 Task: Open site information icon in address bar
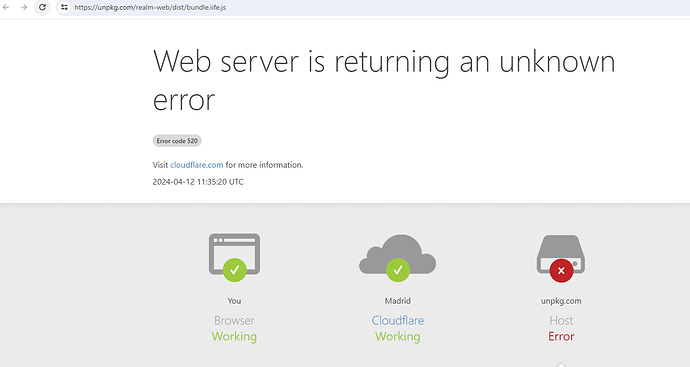64,7
